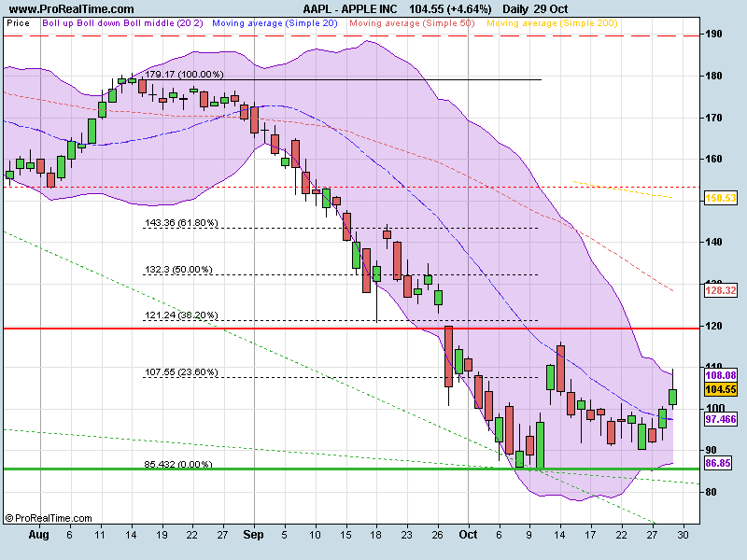Click the 140 price axis label
Screen dimensions: 747x560
click(x=713, y=242)
